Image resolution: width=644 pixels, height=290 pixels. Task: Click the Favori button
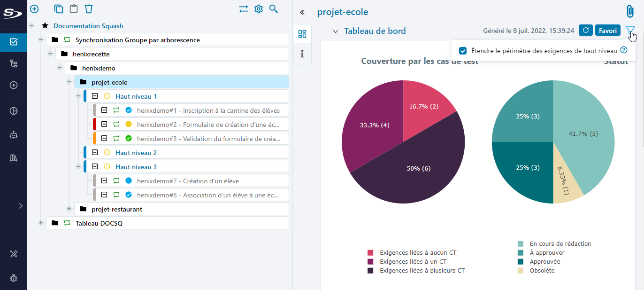click(607, 31)
